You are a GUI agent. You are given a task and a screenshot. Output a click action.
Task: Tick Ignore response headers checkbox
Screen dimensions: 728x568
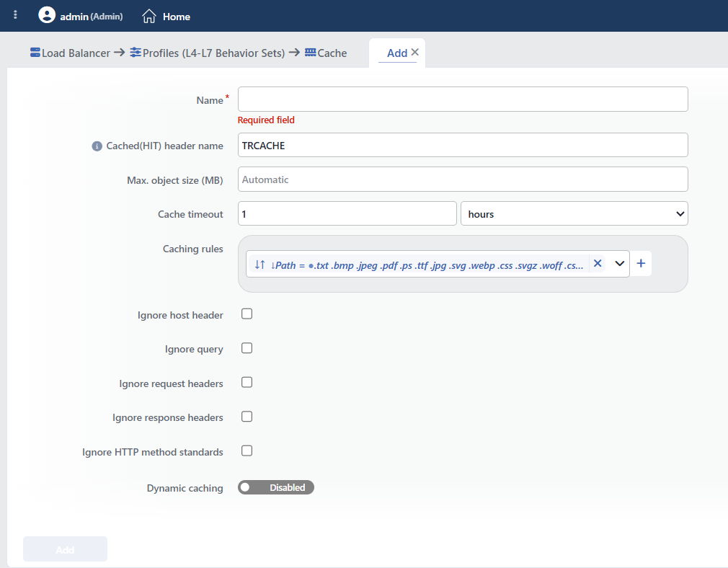[x=247, y=417]
